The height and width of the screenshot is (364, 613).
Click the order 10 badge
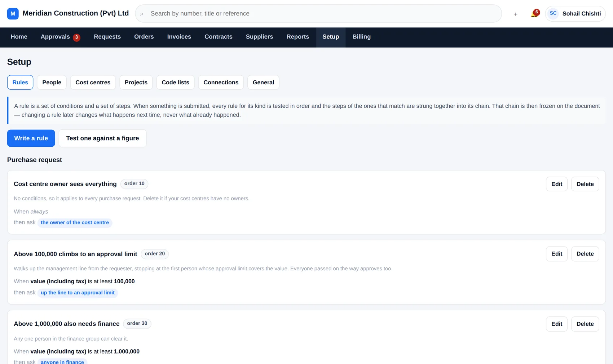click(134, 184)
